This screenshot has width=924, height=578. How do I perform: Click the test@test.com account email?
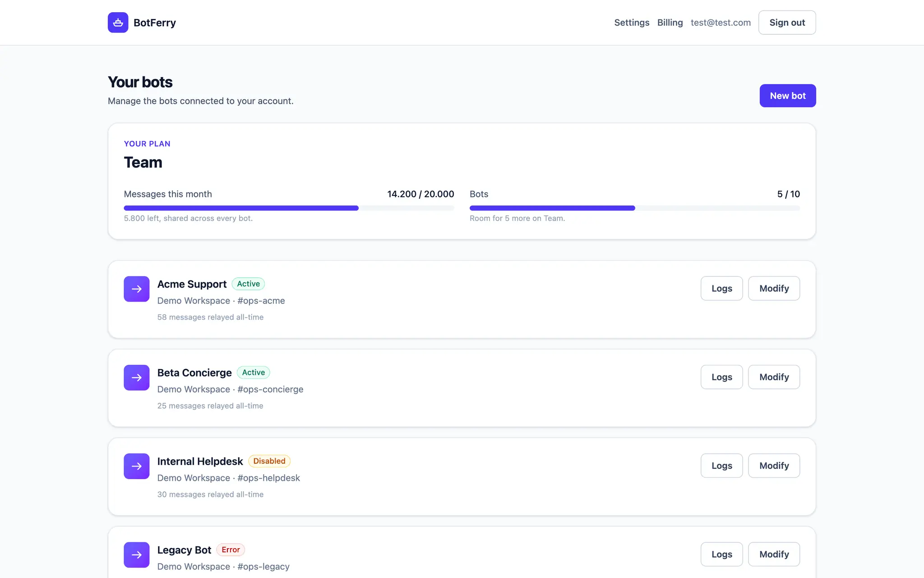coord(721,23)
